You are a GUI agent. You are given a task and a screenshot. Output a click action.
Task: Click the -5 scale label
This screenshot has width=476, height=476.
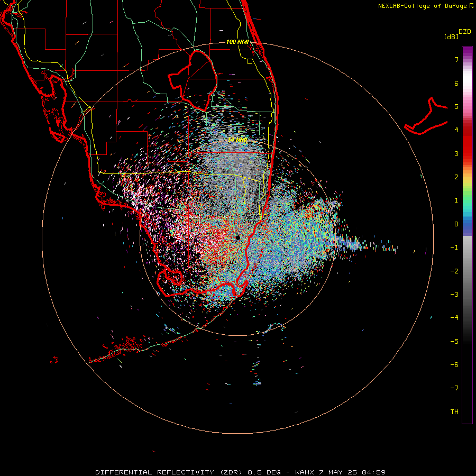[454, 342]
